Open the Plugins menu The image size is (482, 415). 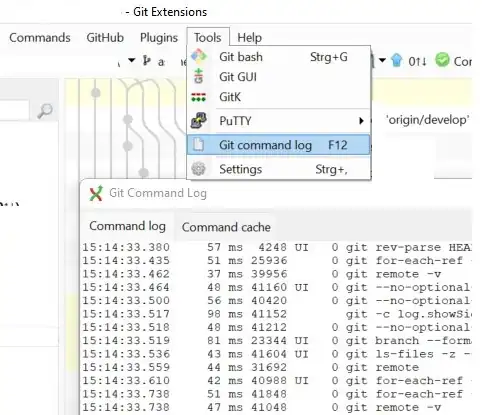pos(159,38)
